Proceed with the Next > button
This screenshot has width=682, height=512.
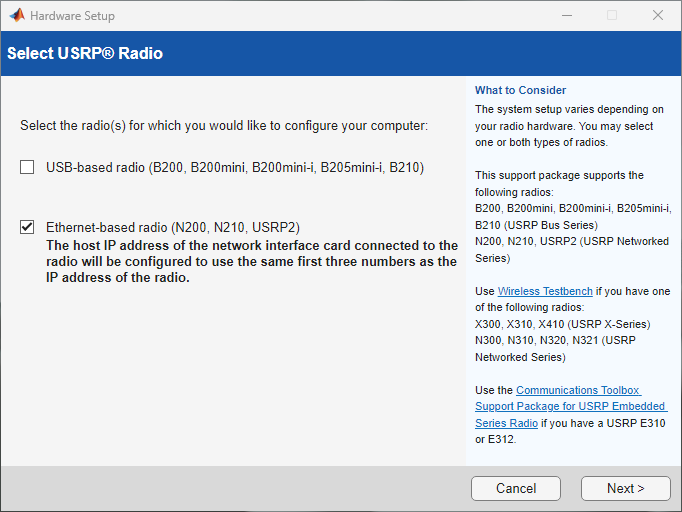pyautogui.click(x=625, y=488)
